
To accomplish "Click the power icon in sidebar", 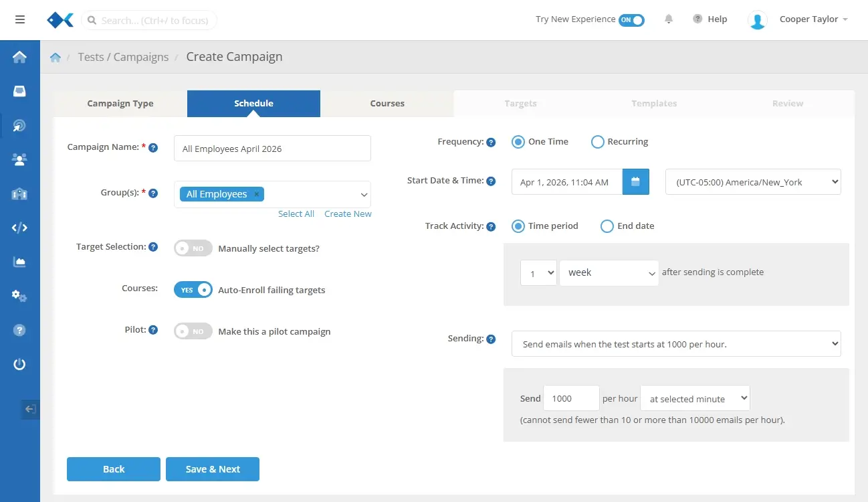I will click(x=19, y=364).
